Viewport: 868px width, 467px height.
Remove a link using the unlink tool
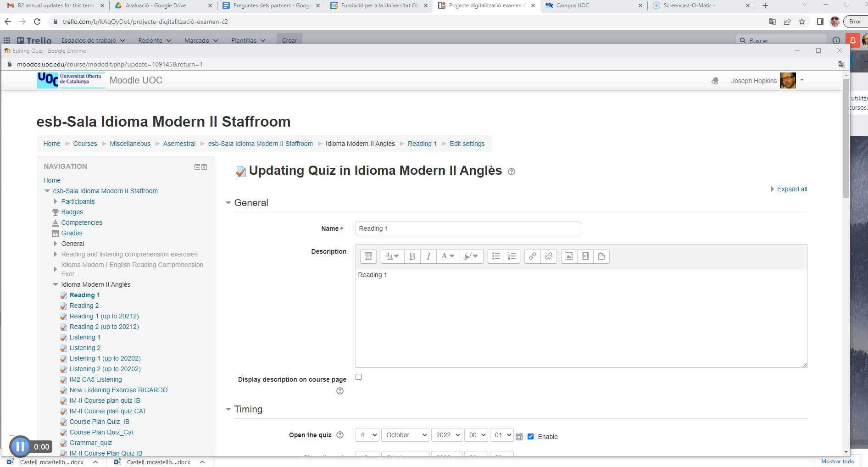548,256
